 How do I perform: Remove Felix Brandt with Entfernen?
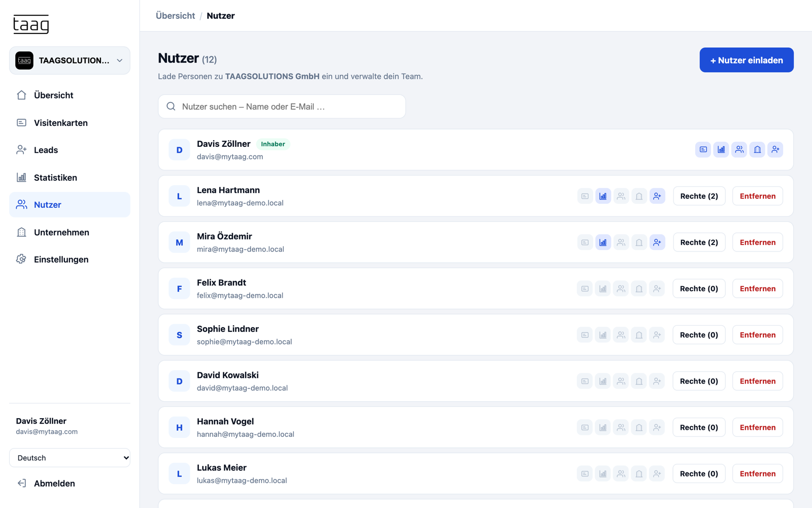coord(758,289)
